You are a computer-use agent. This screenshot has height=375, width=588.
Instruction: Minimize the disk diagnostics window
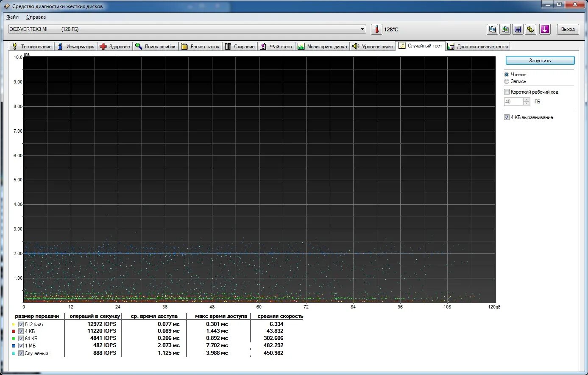tap(547, 4)
